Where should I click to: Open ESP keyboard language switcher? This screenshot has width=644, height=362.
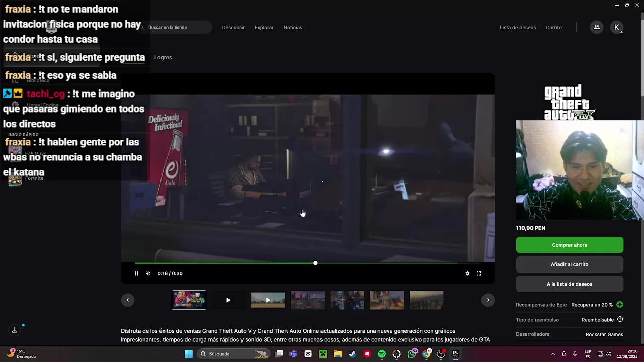(588, 354)
